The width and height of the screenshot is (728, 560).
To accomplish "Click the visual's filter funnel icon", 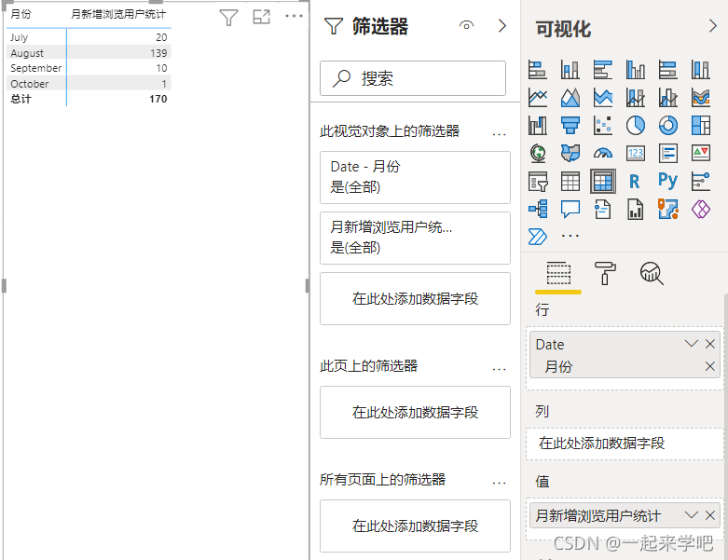I will point(228,18).
